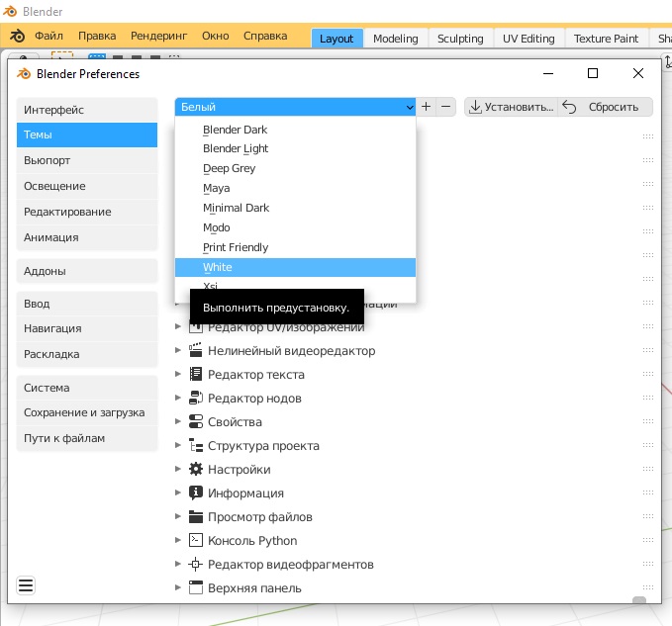Viewport: 672px width, 626px height.
Task: Open the Освещение preferences section
Action: [87, 186]
